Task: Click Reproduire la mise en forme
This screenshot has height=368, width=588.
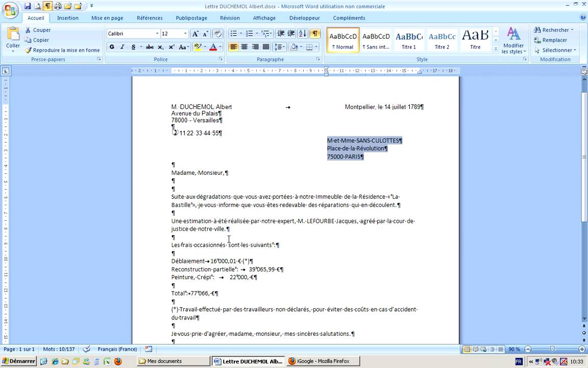Action: pyautogui.click(x=62, y=50)
